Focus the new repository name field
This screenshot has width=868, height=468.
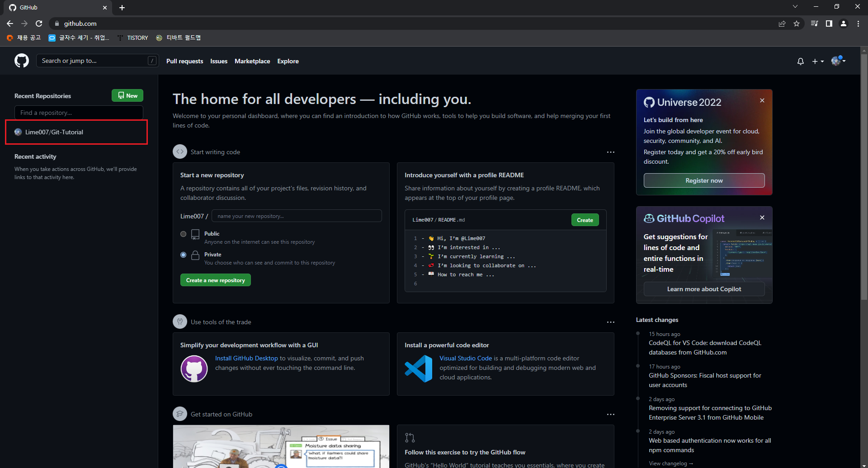point(297,216)
